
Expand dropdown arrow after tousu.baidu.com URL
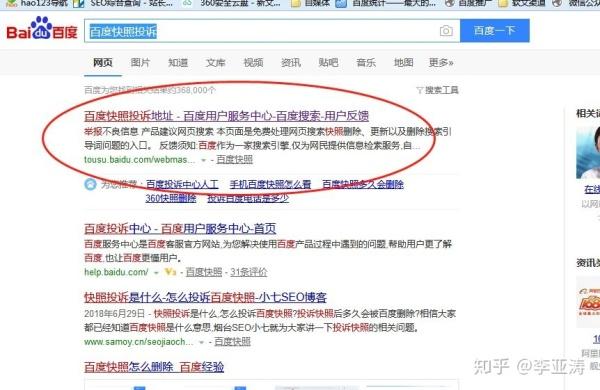tap(204, 160)
